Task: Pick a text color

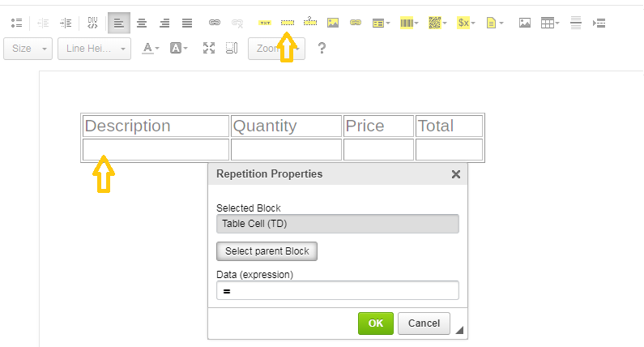Action: click(x=151, y=49)
